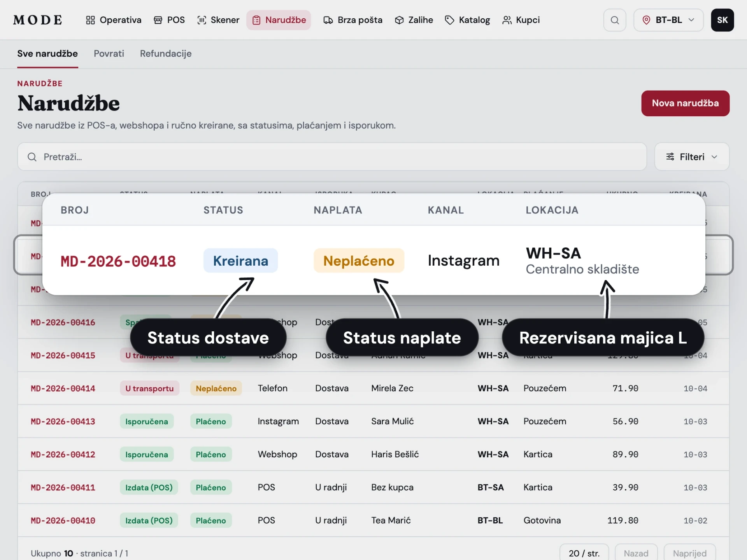Open order MD-2026-00418

click(118, 261)
